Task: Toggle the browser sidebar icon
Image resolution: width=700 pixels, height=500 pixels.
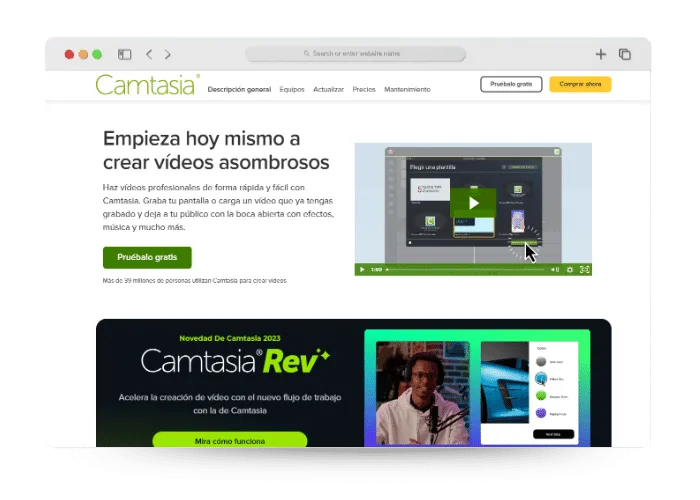Action: tap(124, 54)
